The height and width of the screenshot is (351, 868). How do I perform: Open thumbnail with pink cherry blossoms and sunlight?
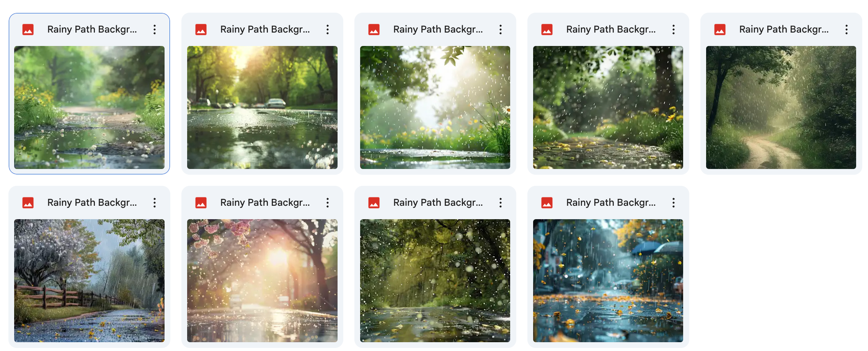[262, 280]
